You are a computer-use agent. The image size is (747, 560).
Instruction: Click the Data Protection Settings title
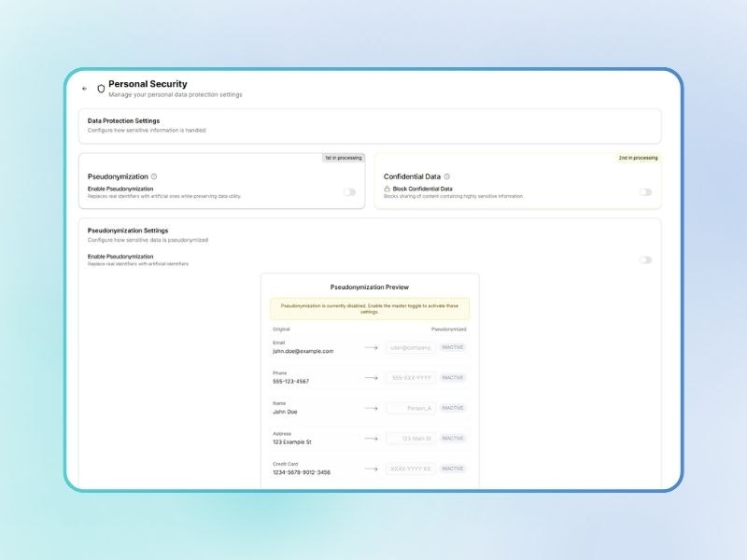pyautogui.click(x=123, y=121)
